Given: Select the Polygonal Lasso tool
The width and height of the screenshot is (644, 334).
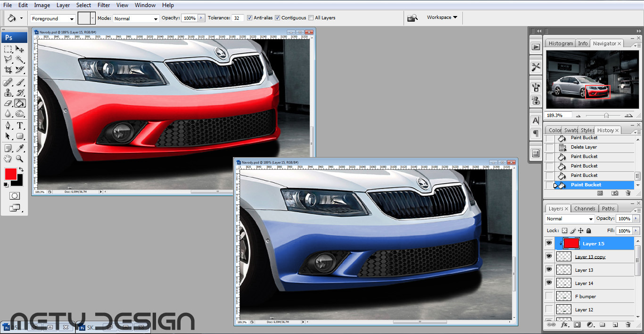Looking at the screenshot, I should click(8, 59).
